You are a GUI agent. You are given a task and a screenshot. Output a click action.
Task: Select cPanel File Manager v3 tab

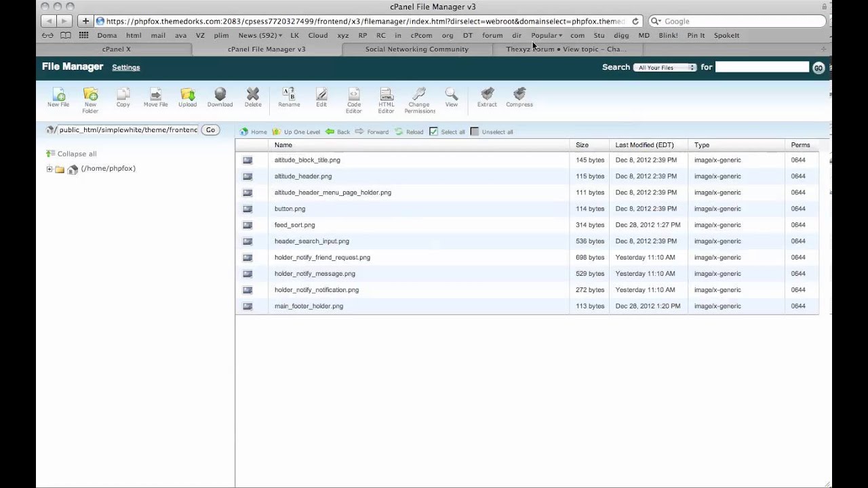pyautogui.click(x=267, y=49)
